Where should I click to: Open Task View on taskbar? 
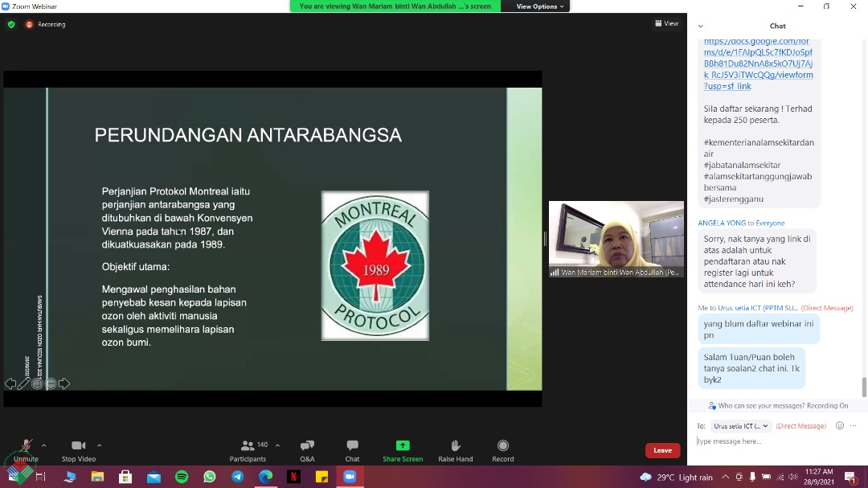point(40,477)
